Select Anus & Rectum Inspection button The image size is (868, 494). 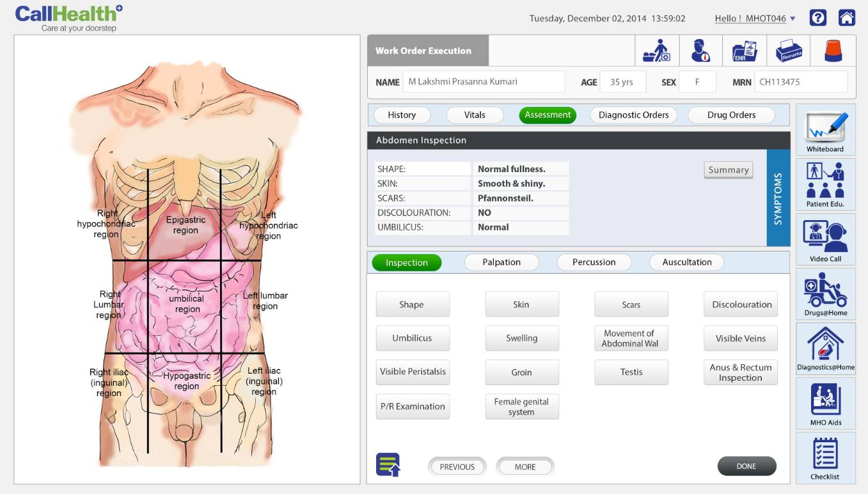click(741, 372)
